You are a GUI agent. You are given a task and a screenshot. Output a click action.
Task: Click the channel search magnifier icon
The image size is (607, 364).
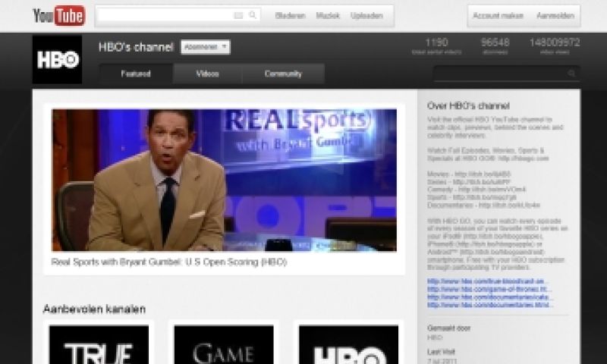click(571, 74)
